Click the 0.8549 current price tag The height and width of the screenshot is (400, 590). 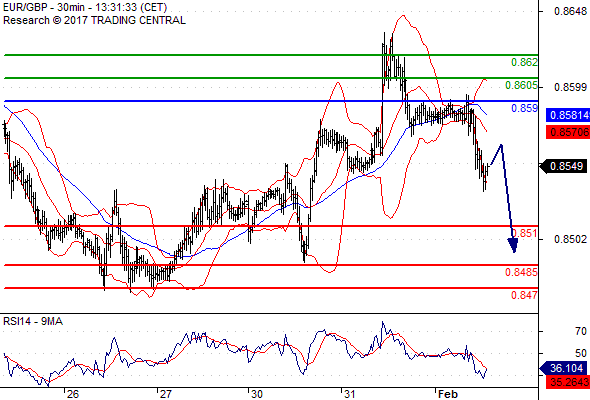[563, 166]
